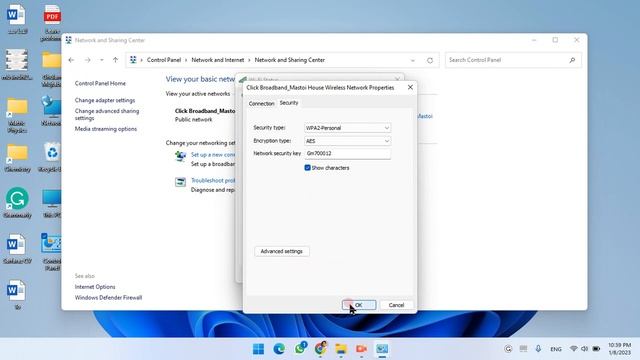Open the Windows Start menu
640x360 pixels.
tap(258, 349)
